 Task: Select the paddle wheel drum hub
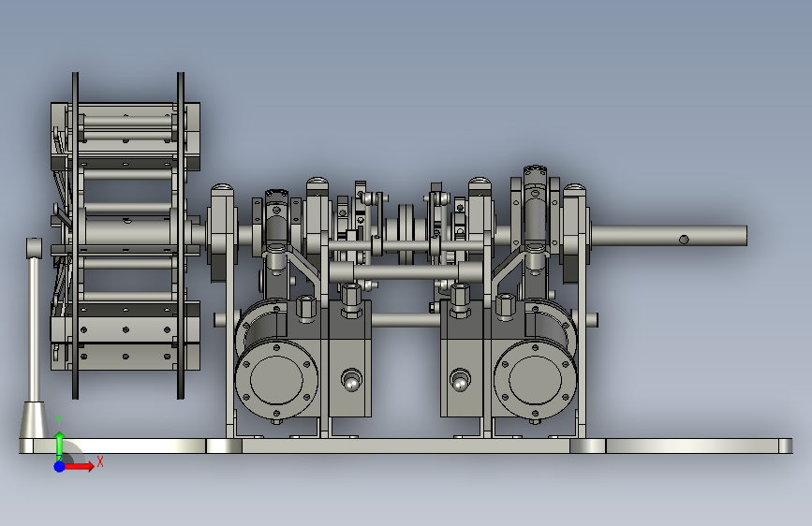pyautogui.click(x=126, y=232)
